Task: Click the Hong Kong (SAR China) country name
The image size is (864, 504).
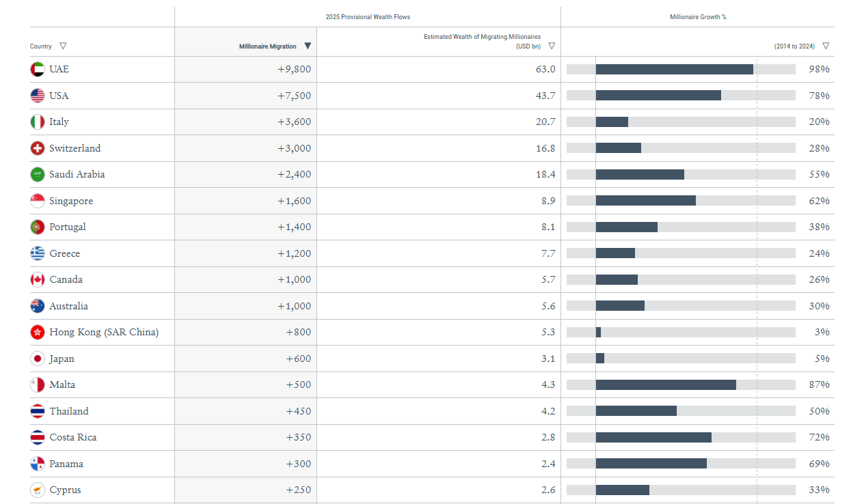Action: pyautogui.click(x=104, y=332)
